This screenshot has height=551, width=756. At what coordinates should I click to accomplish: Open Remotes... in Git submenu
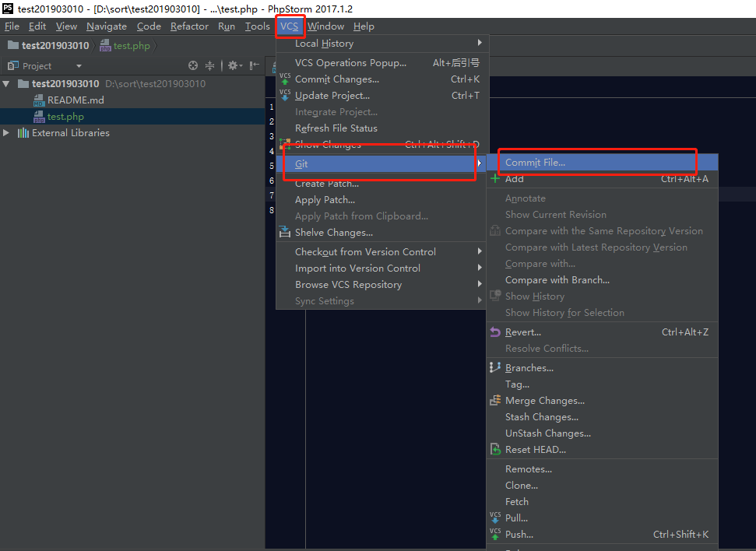602,469
